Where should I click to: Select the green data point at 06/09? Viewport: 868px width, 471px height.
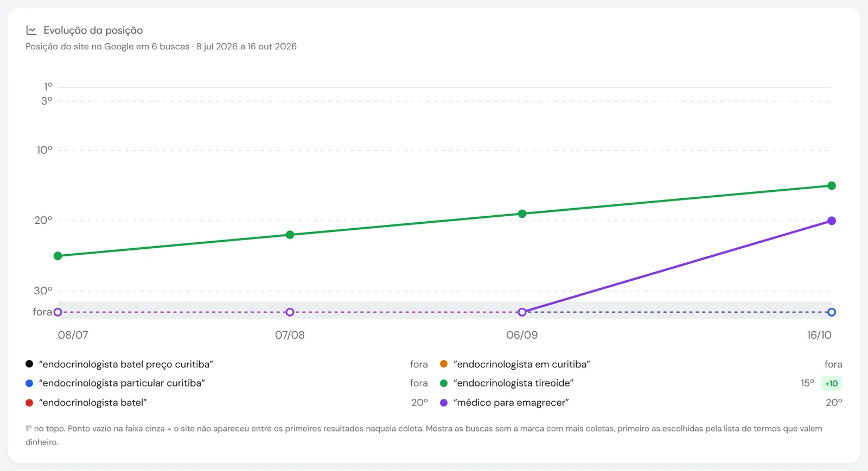pyautogui.click(x=522, y=214)
